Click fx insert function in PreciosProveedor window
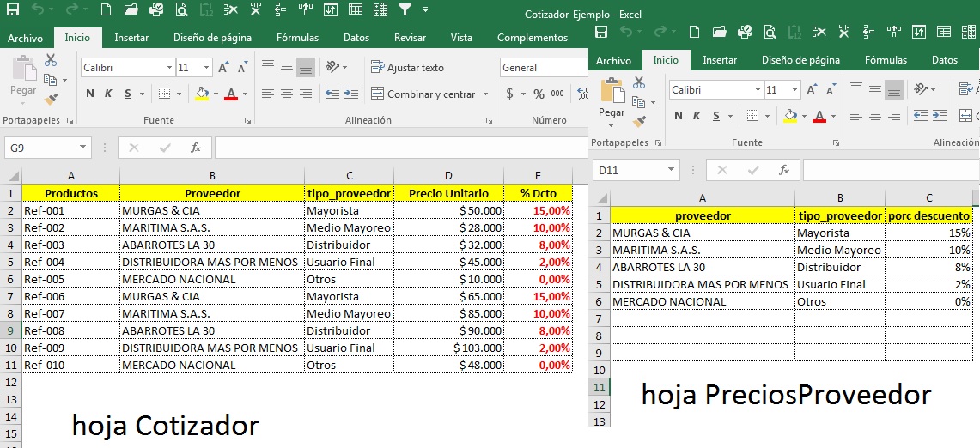The image size is (980, 448). (784, 170)
